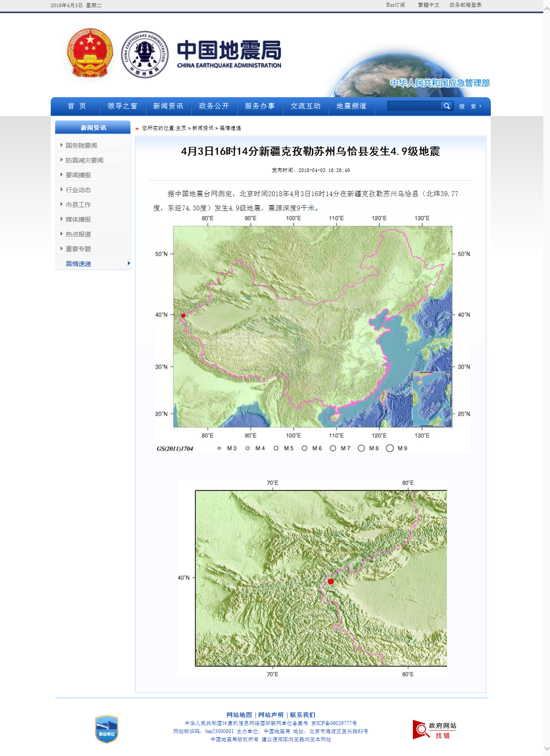Switch to 繁體中文 version
Image resolution: width=550 pixels, height=756 pixels.
[x=429, y=5]
